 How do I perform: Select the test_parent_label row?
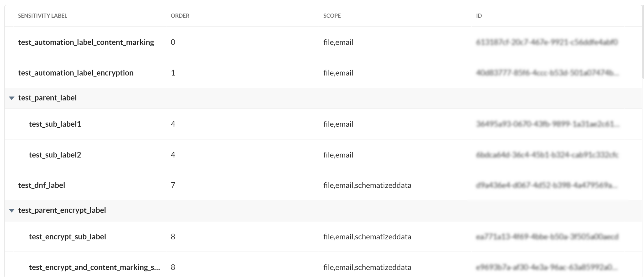point(47,98)
